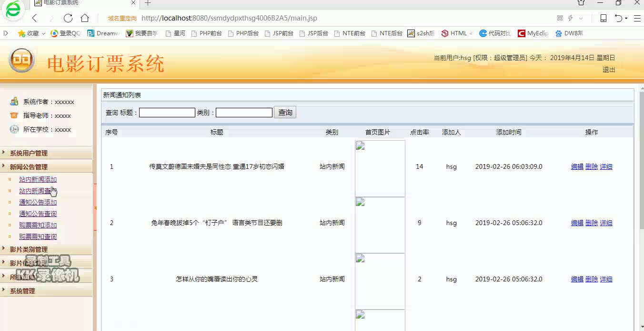This screenshot has height=331, width=644.
Task: Open 星河 bookmark folder
Action: tap(175, 33)
